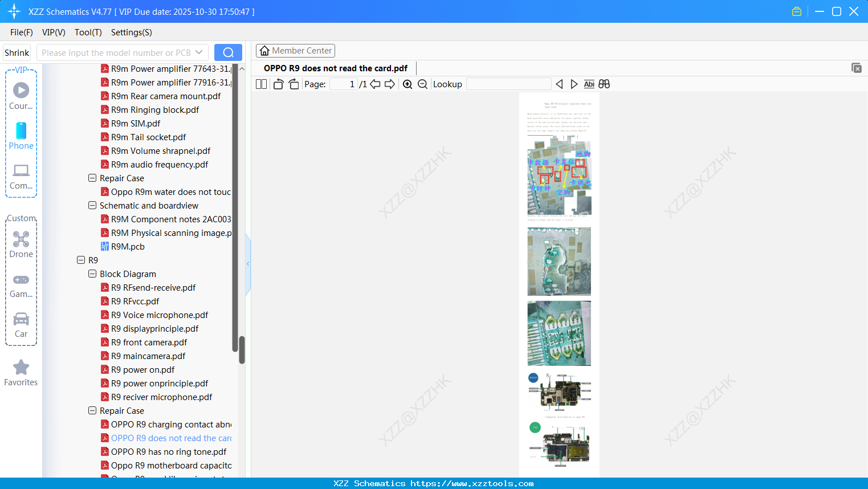Switch to the Member Center tab
The image size is (868, 489).
tap(295, 51)
